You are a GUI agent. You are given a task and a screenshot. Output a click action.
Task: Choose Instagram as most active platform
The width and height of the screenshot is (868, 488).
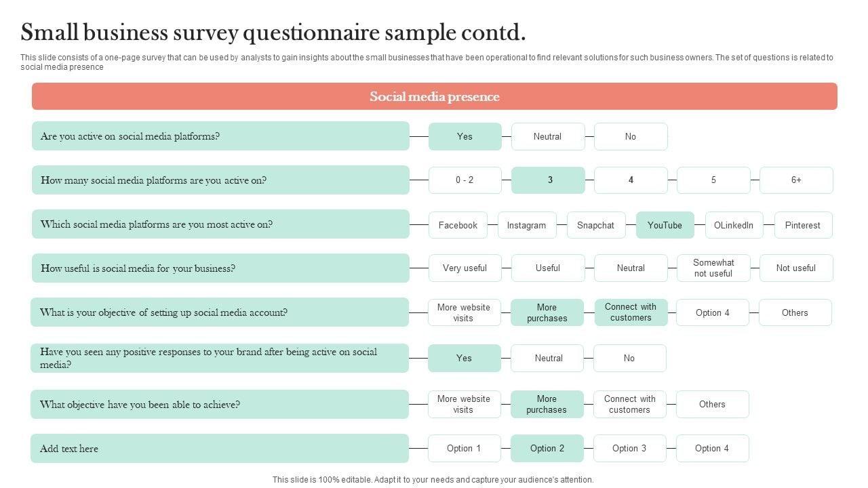(x=526, y=225)
